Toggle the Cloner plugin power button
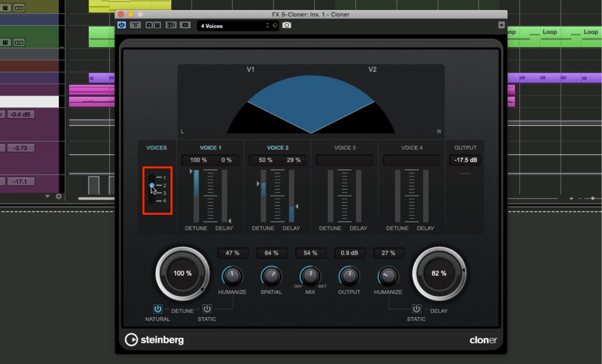 point(122,25)
